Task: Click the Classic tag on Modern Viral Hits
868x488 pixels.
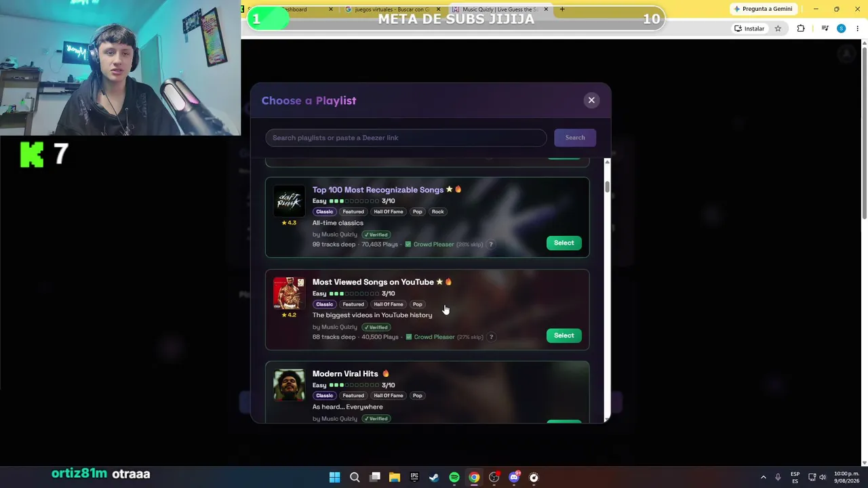Action: (x=325, y=396)
